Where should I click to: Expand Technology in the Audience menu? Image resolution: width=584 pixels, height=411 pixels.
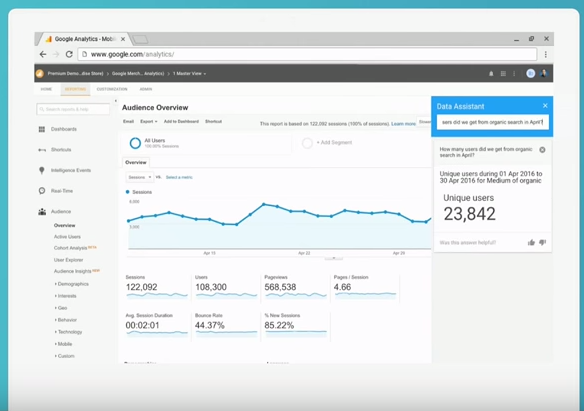[69, 332]
